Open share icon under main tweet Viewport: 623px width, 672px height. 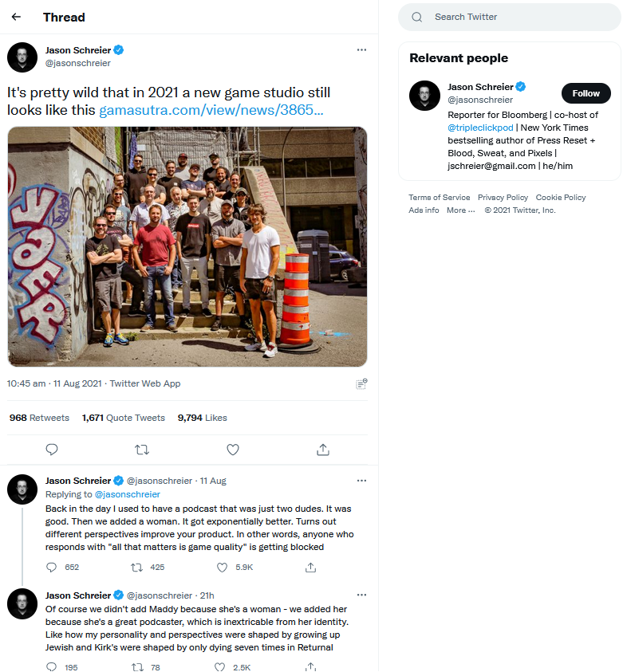coord(323,450)
